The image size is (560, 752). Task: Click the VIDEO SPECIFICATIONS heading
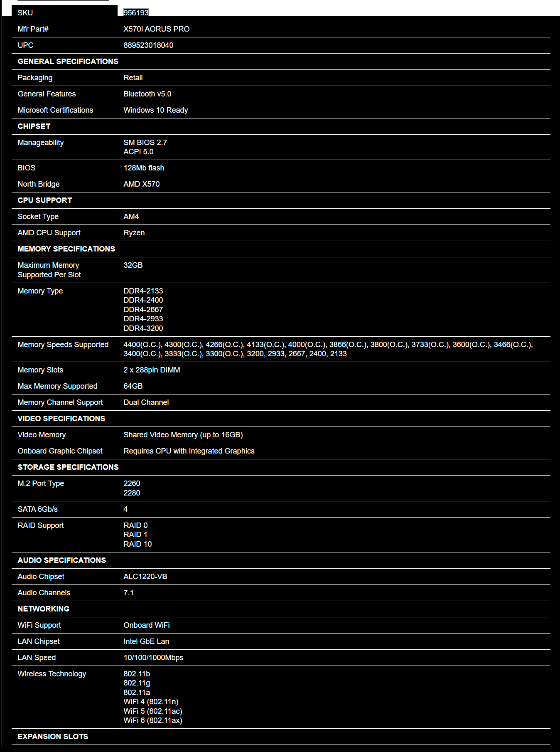click(x=61, y=419)
